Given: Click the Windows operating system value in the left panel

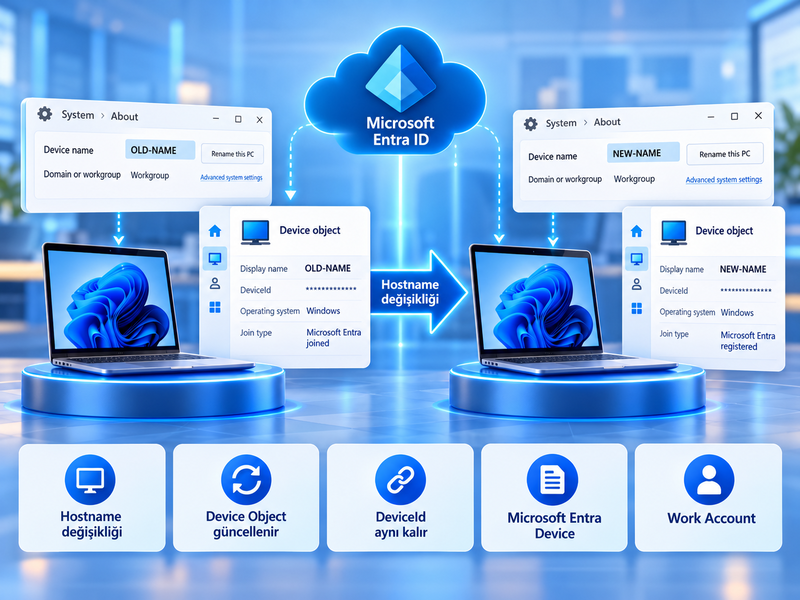Looking at the screenshot, I should click(323, 311).
